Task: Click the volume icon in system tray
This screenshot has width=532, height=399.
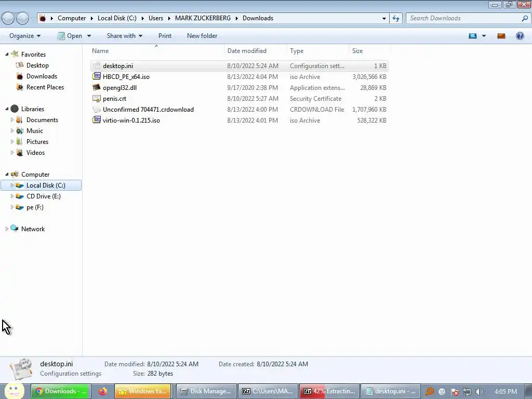Action: coord(480,392)
